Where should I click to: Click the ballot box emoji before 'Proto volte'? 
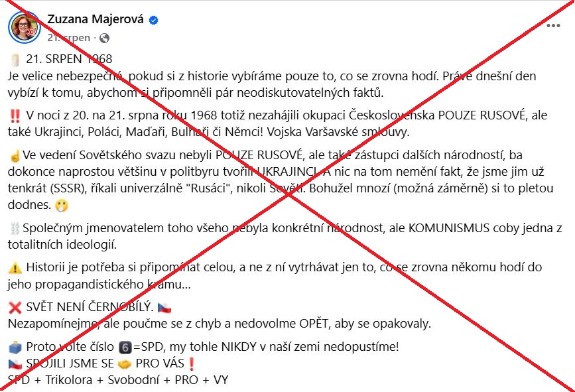(15, 347)
